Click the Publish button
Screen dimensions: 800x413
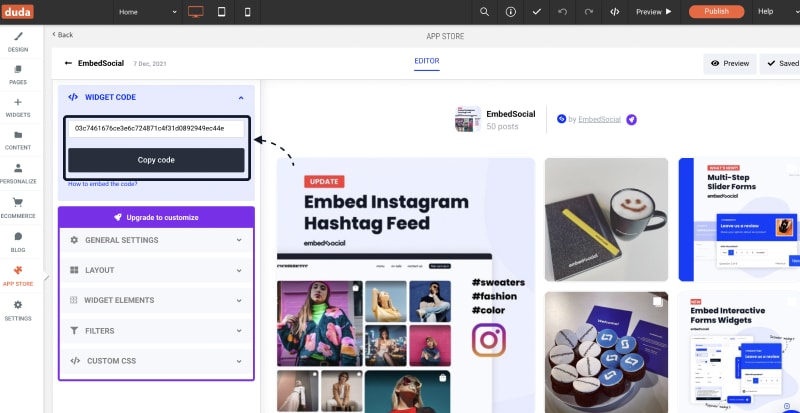[716, 11]
